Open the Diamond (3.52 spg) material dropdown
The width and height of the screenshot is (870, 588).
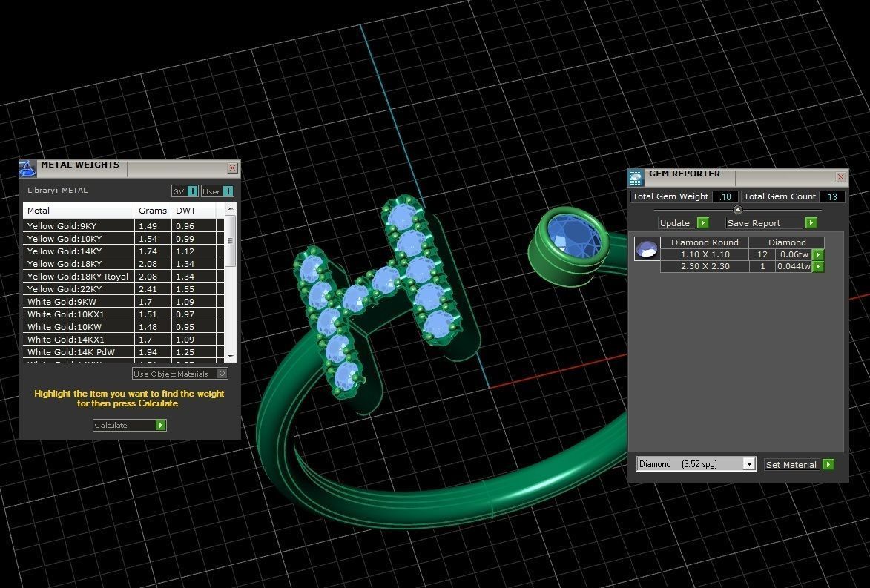[x=748, y=464]
